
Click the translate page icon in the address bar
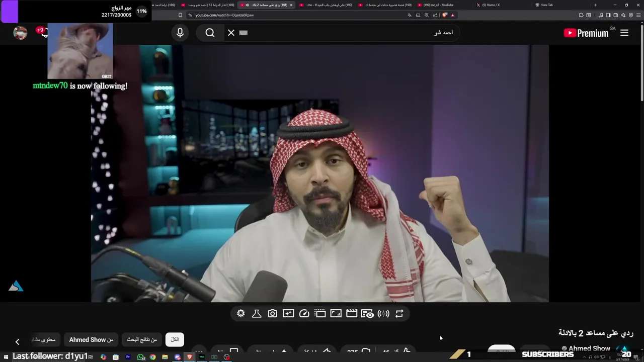point(410,15)
